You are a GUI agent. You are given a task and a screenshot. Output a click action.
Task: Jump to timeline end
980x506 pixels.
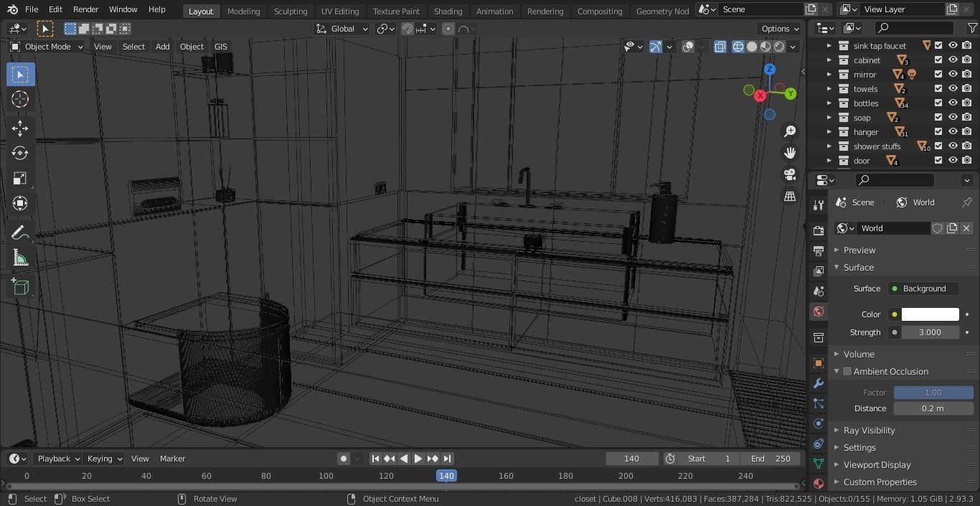[x=447, y=459]
